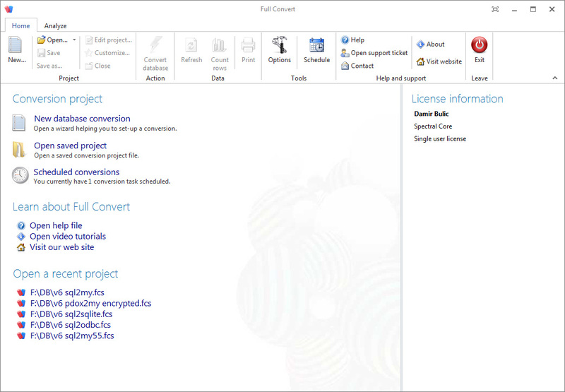Open a project via ribbon Open folder icon
This screenshot has width=565, height=392.
[x=41, y=40]
